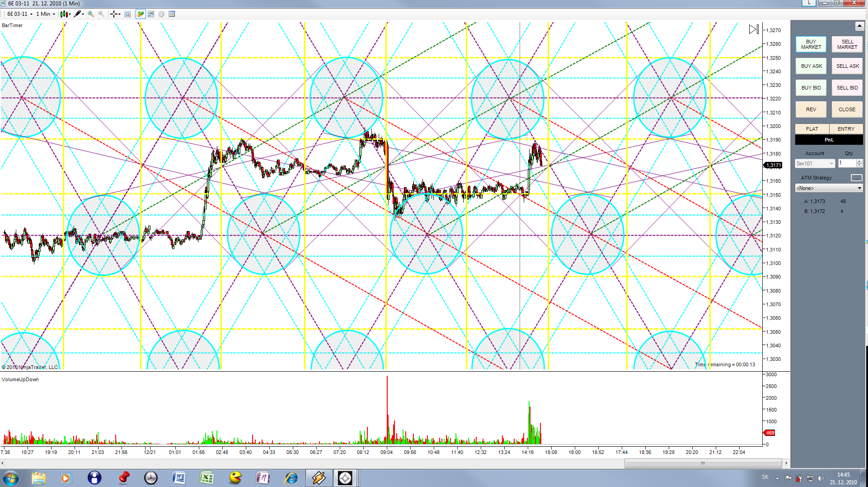This screenshot has height=487, width=868.
Task: Increase quantity with the up stepper
Action: click(859, 161)
